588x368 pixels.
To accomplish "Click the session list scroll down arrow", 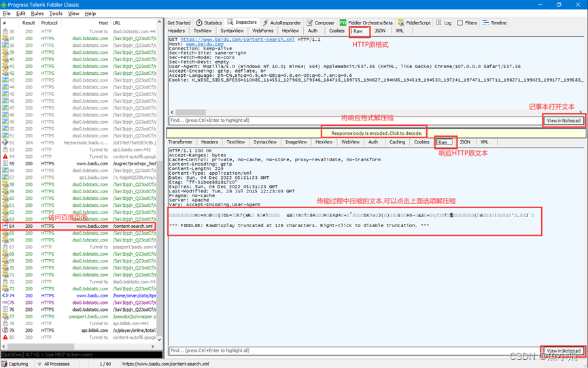I will 159,339.
